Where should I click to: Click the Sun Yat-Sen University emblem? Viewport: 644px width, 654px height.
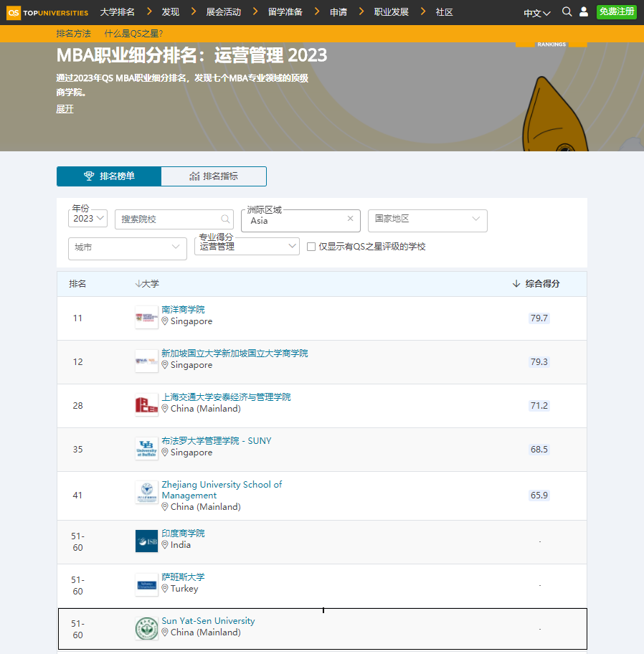coord(146,629)
